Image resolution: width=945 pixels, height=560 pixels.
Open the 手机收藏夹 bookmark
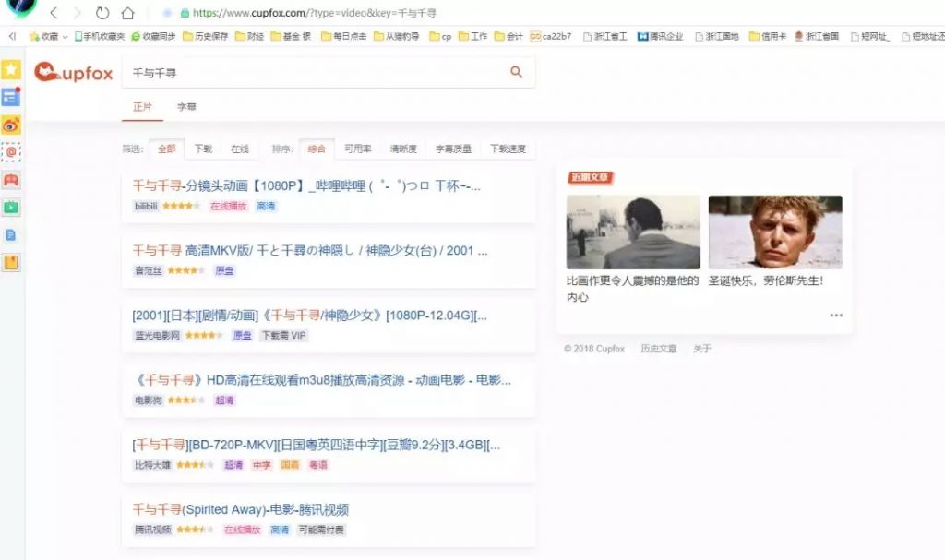(100, 36)
